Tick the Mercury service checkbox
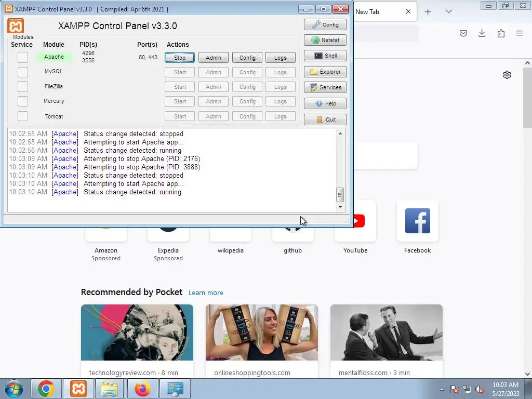The width and height of the screenshot is (532, 399). click(23, 101)
